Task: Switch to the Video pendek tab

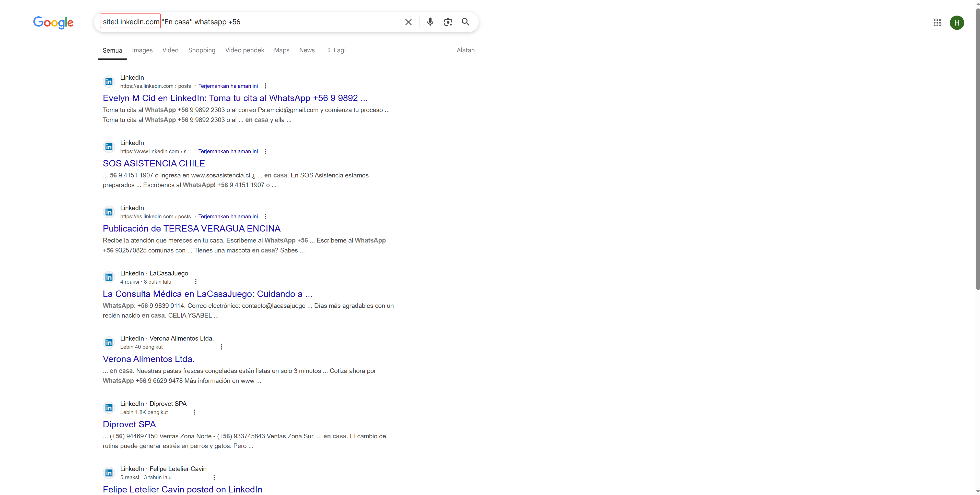Action: pos(244,50)
